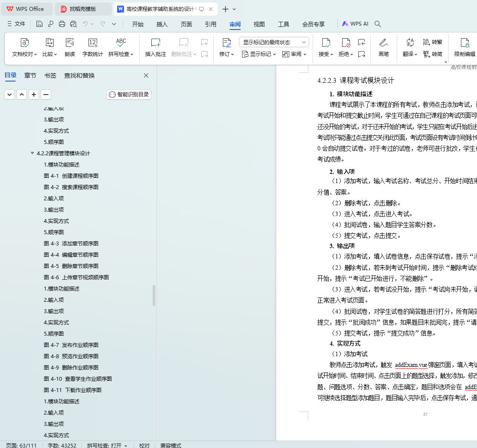Click 智能识别目录 button

click(x=129, y=95)
